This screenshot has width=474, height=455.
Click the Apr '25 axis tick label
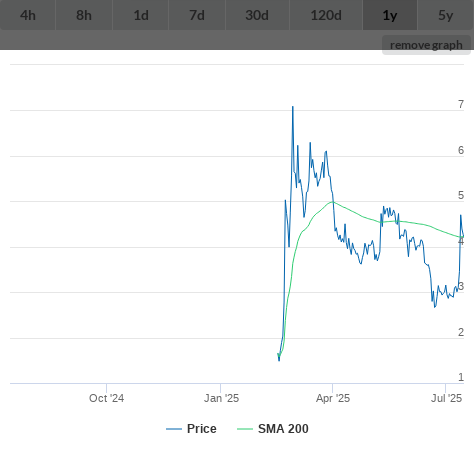point(333,398)
